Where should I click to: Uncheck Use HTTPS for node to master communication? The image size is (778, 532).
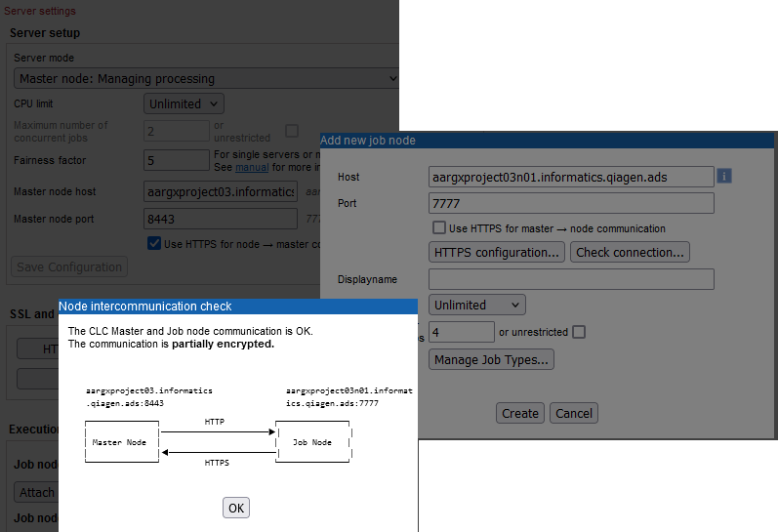tap(154, 243)
